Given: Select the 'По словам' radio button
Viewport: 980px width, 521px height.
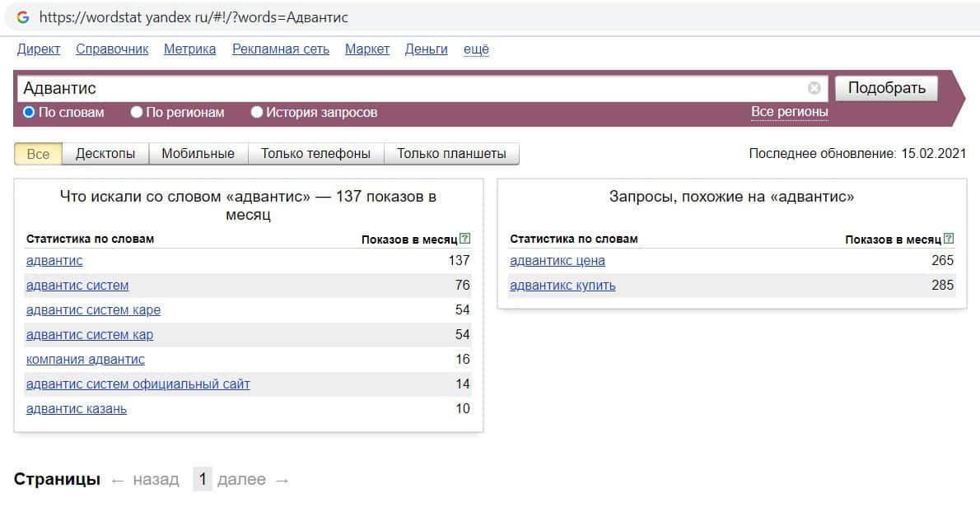Looking at the screenshot, I should [x=29, y=112].
